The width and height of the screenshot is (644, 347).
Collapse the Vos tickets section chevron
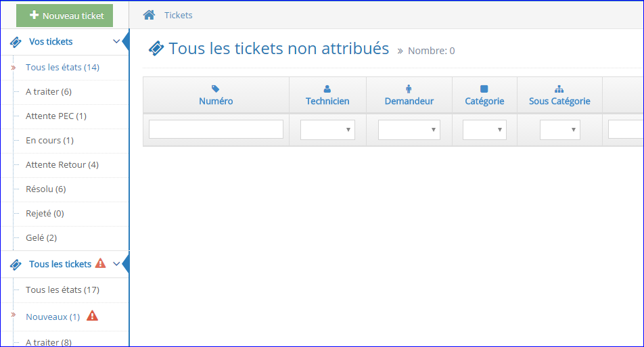tap(116, 42)
